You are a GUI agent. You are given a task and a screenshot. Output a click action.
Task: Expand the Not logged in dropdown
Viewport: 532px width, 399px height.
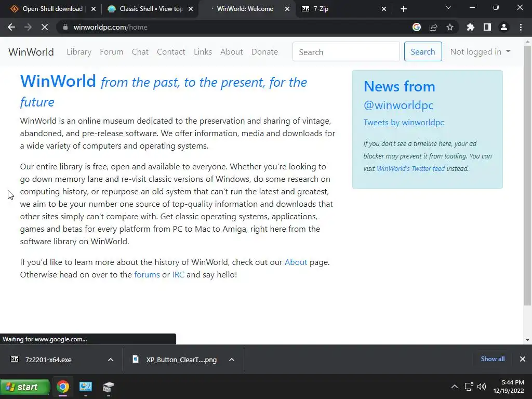point(480,51)
